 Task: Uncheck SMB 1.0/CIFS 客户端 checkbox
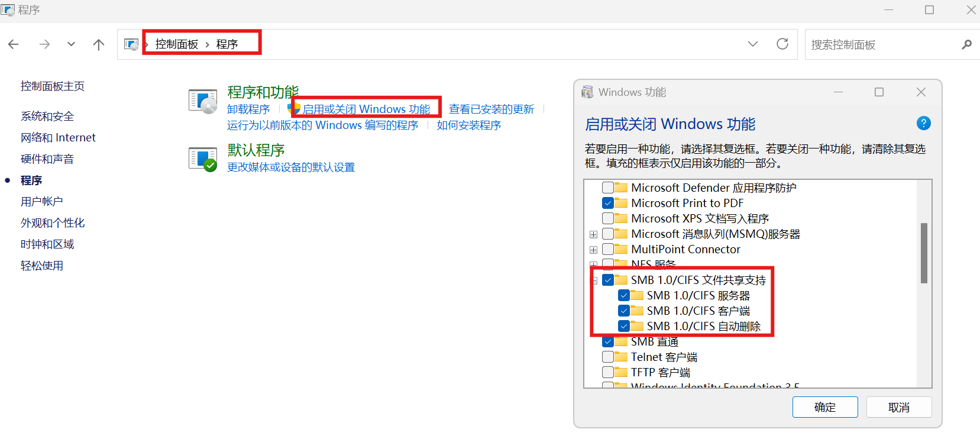(623, 311)
